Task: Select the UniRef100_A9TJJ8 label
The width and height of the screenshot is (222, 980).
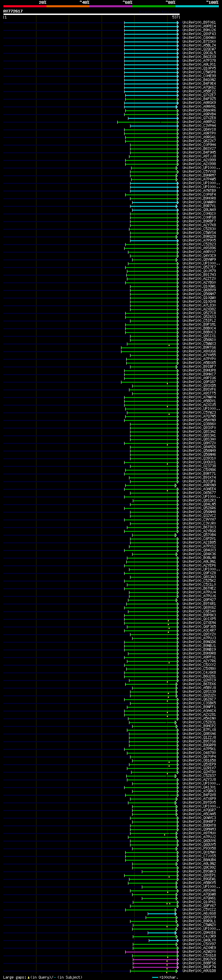Action: [x=199, y=156]
